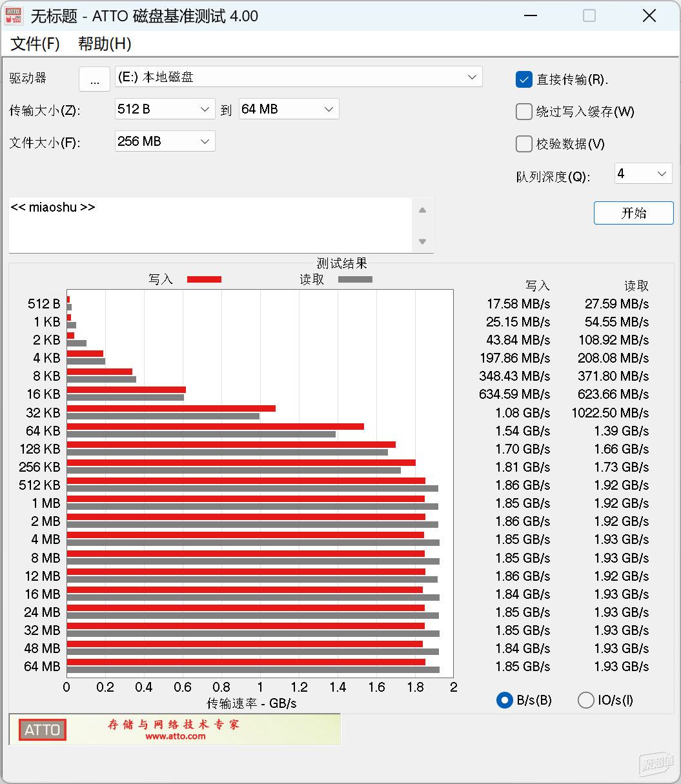Enable the 绕过写入缓存(W) checkbox
Image resolution: width=681 pixels, height=784 pixels.
coord(523,112)
